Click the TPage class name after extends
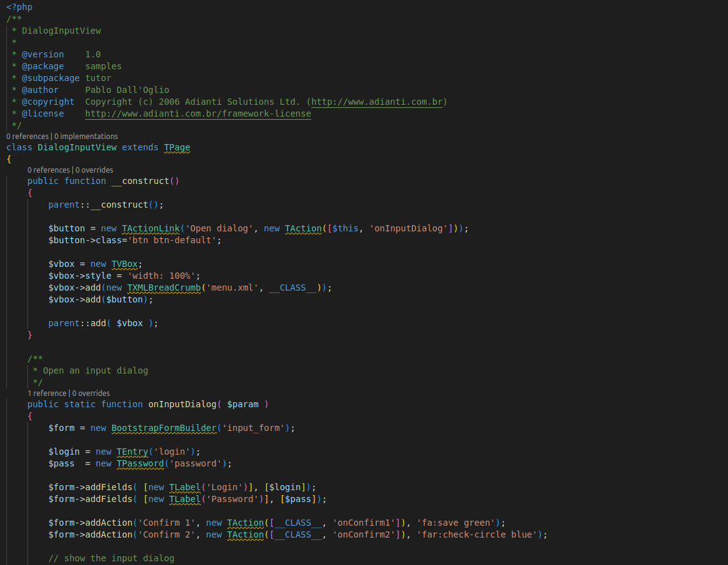 click(x=177, y=148)
